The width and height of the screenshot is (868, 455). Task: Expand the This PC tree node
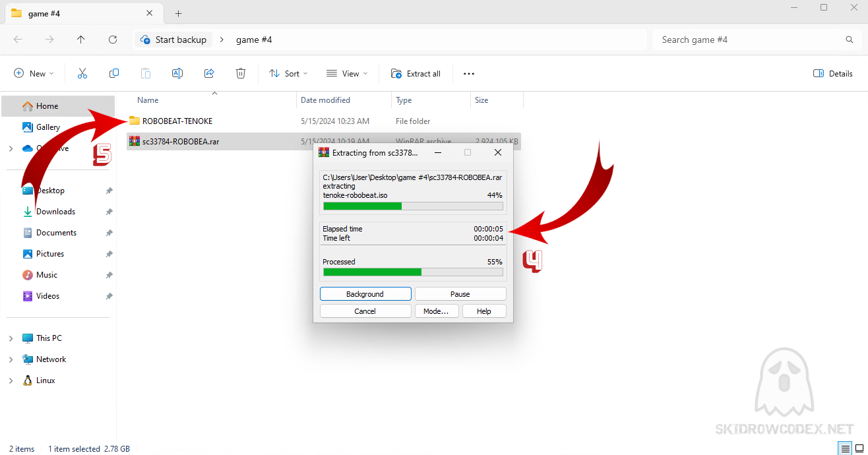pyautogui.click(x=11, y=338)
